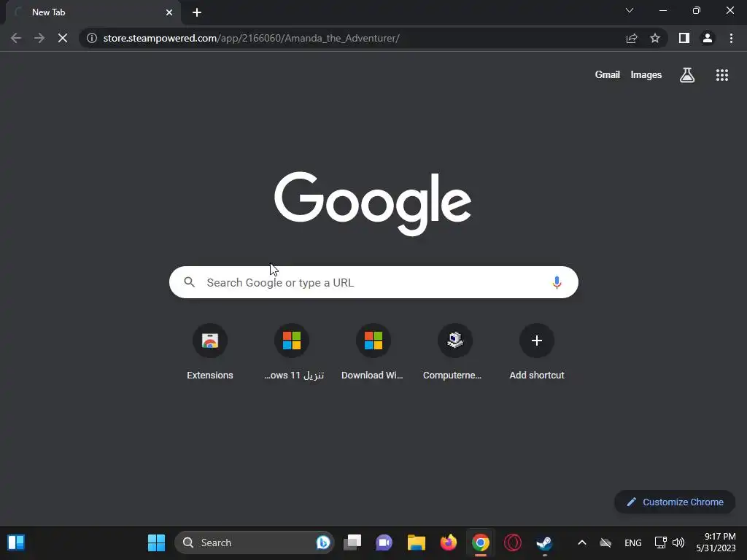
Task: Open a new tab with the plus button
Action: click(197, 12)
